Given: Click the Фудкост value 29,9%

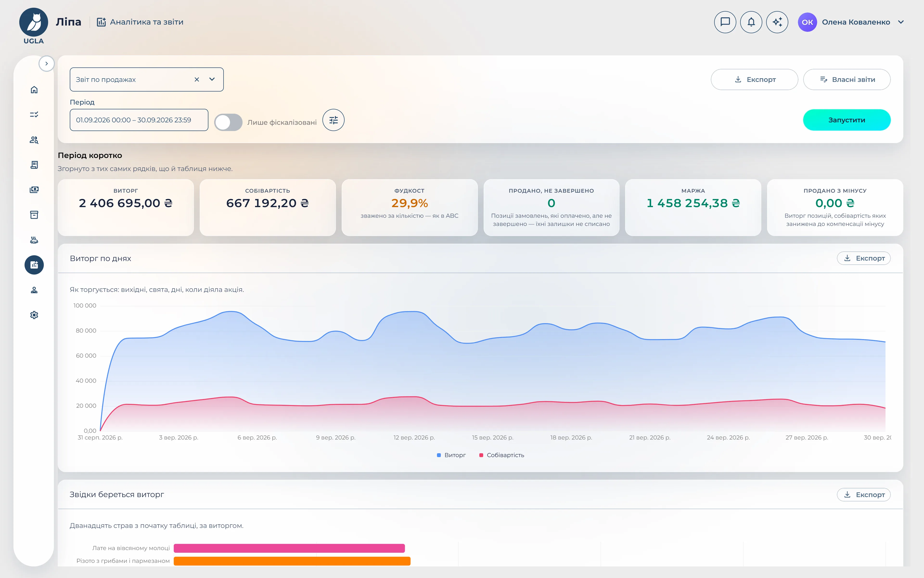Looking at the screenshot, I should click(x=409, y=203).
